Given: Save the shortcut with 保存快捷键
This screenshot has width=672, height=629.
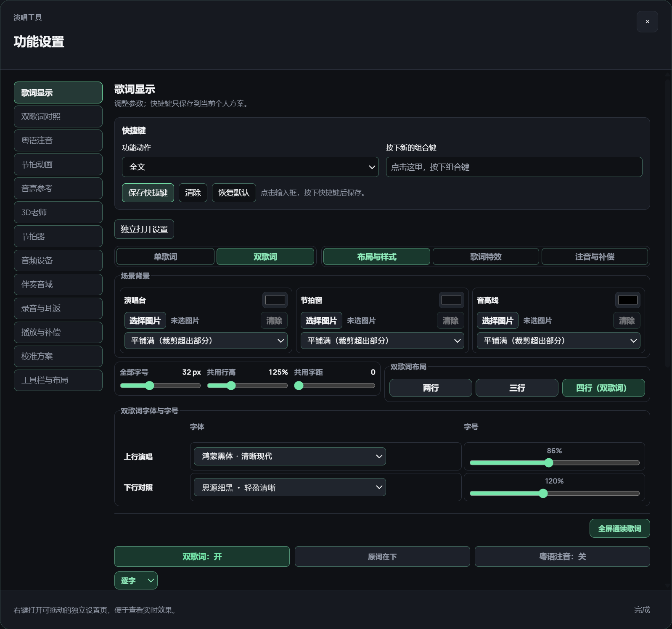Looking at the screenshot, I should click(148, 193).
